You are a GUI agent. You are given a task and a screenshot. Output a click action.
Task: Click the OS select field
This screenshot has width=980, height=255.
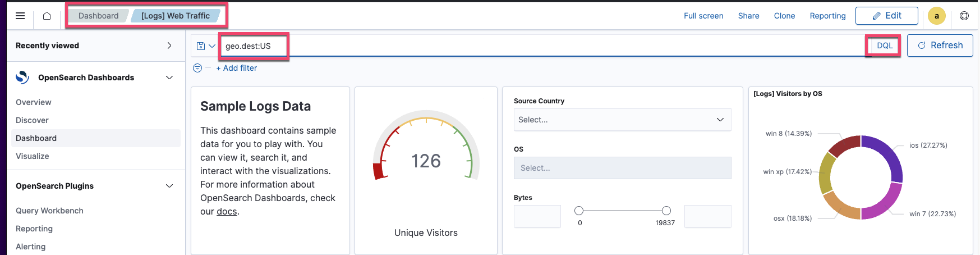(623, 168)
